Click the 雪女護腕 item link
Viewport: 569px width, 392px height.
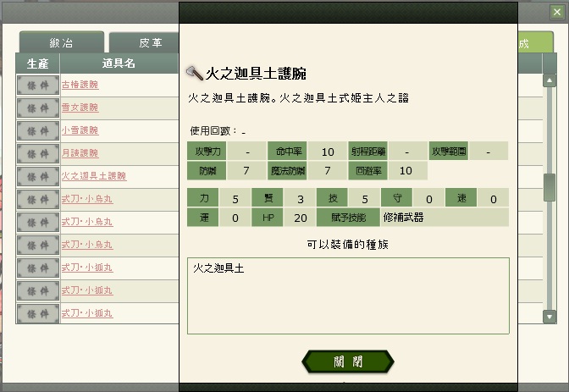coord(80,108)
